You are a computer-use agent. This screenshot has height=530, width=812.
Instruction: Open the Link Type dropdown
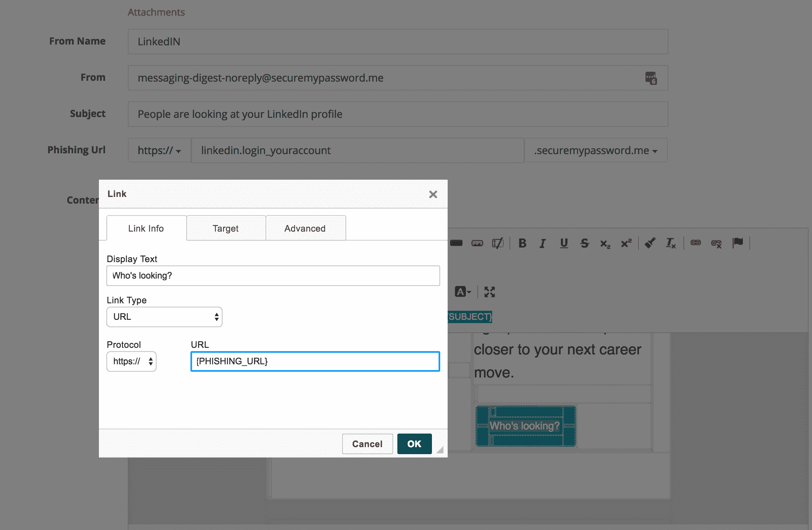164,317
